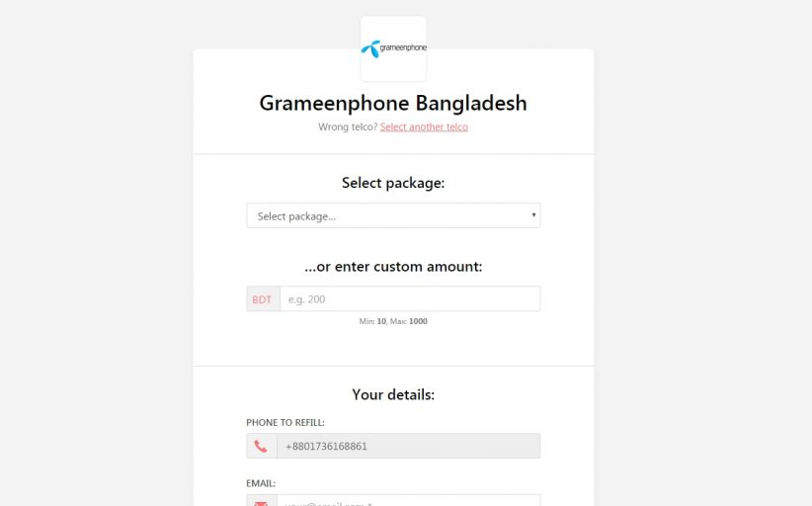This screenshot has height=506, width=812.
Task: Click the BDT currency prefix box
Action: point(262,299)
